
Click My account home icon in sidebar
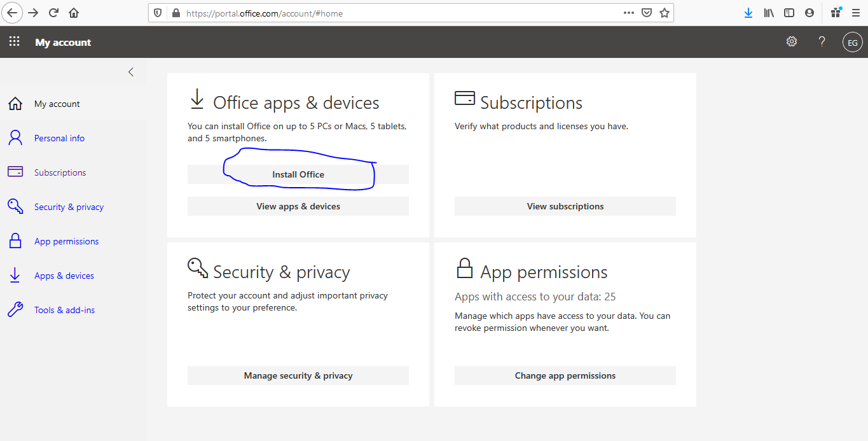pyautogui.click(x=15, y=104)
